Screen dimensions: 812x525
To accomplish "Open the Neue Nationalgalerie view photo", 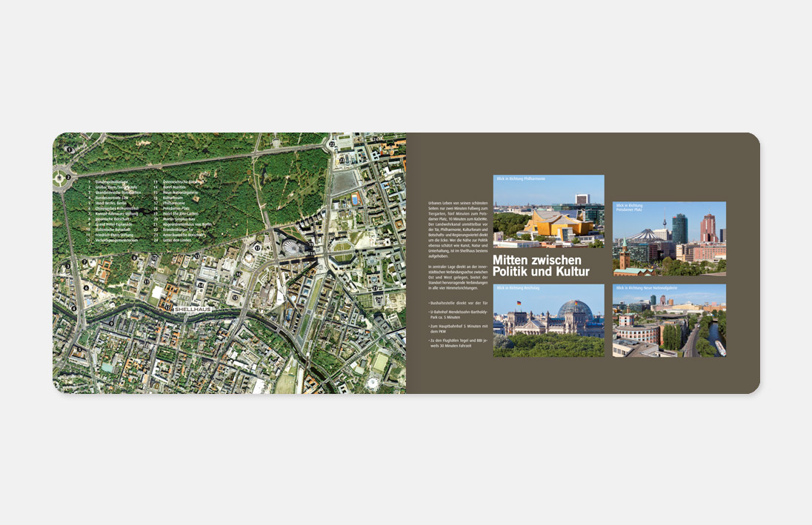I will [669, 321].
